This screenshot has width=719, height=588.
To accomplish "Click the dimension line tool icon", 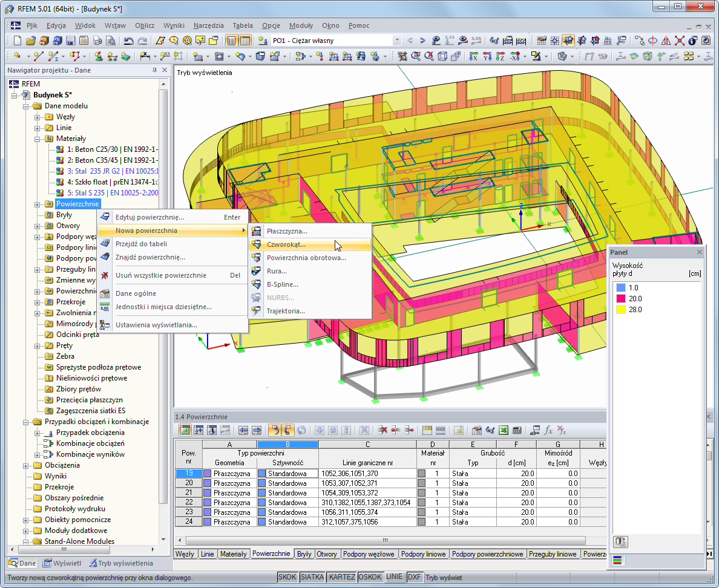I will (145, 56).
